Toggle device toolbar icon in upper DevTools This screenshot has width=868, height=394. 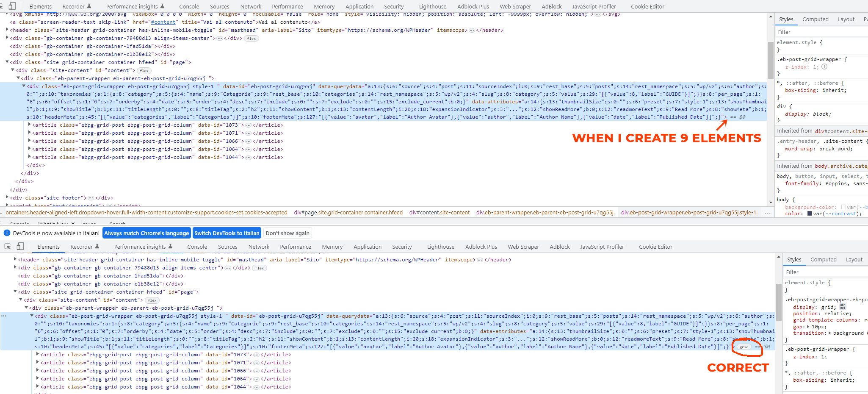pos(12,6)
